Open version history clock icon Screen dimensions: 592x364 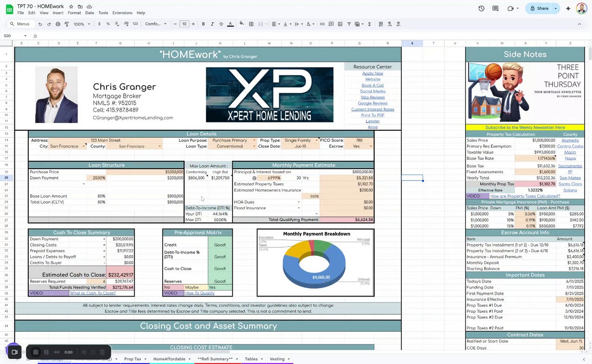pyautogui.click(x=481, y=8)
